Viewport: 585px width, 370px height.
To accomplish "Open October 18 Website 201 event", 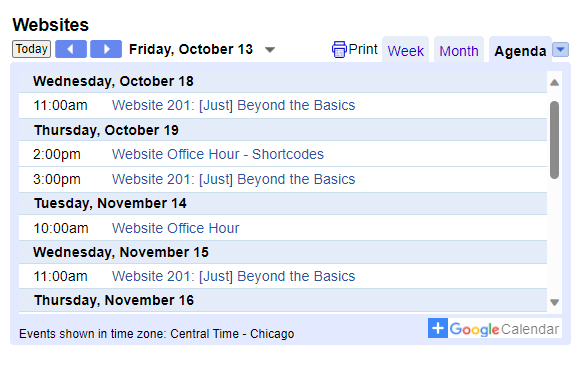I will pyautogui.click(x=234, y=106).
